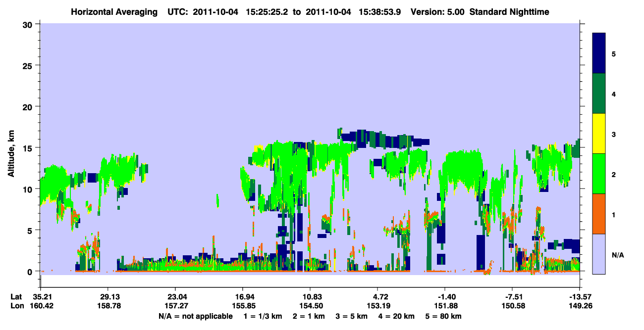Image resolution: width=644 pixels, height=330 pixels.
Task: Click the 'Lon' row label
Action: point(17,306)
